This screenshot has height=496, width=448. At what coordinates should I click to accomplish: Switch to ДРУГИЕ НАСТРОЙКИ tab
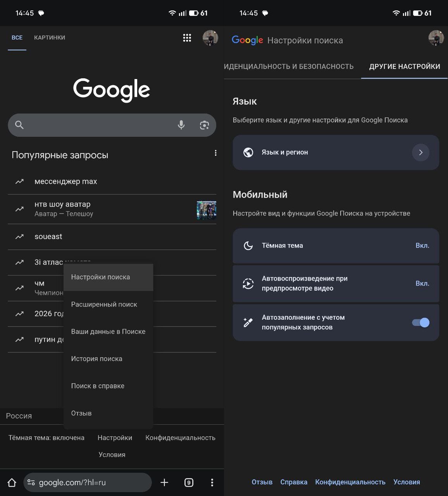pos(404,66)
